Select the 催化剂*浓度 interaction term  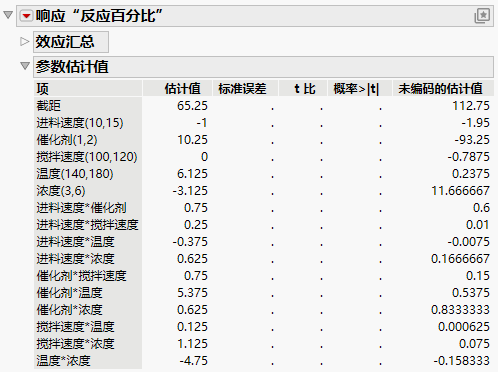tap(69, 310)
